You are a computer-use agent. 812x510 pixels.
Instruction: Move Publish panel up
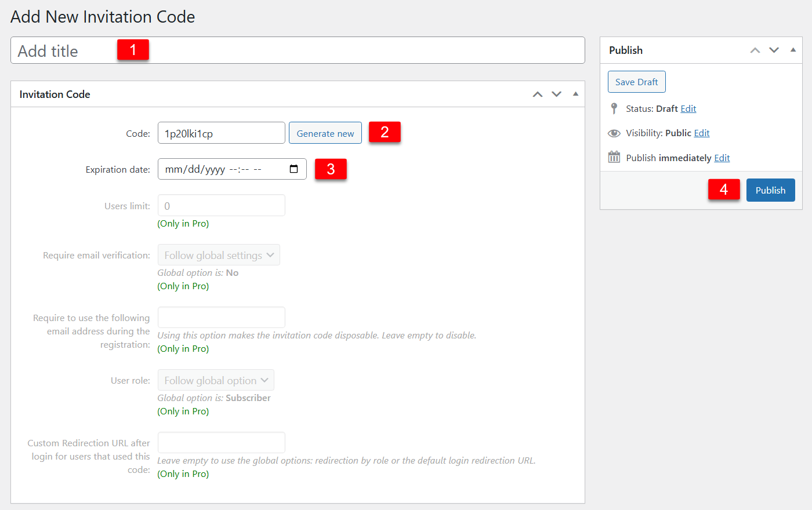755,50
